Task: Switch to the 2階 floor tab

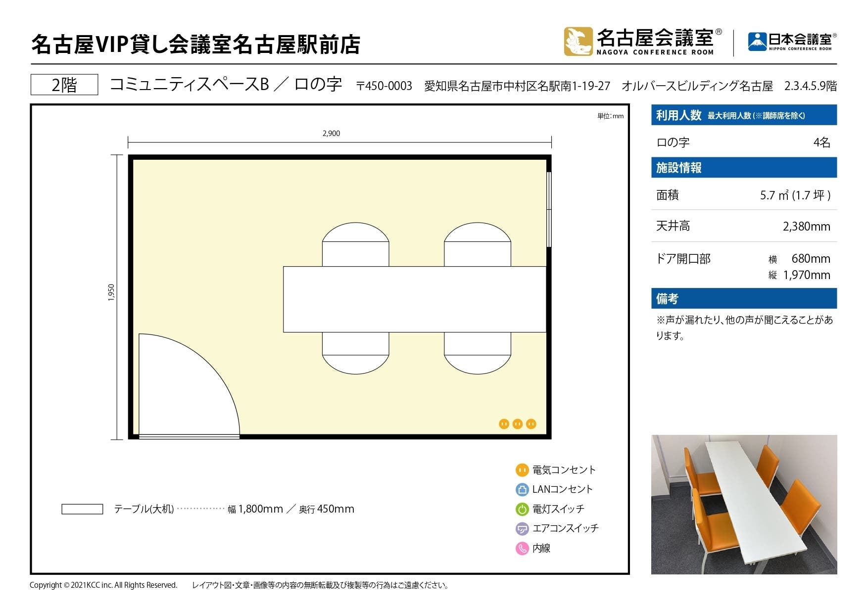Action: pos(63,84)
